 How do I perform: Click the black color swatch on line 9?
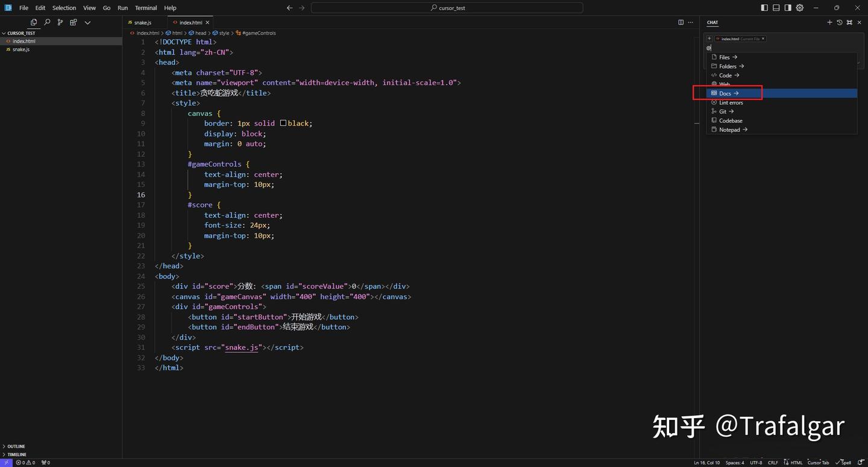pyautogui.click(x=283, y=123)
